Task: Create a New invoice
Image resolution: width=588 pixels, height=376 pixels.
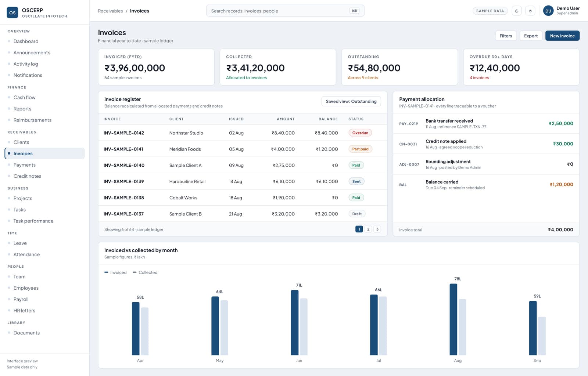Action: pyautogui.click(x=562, y=36)
